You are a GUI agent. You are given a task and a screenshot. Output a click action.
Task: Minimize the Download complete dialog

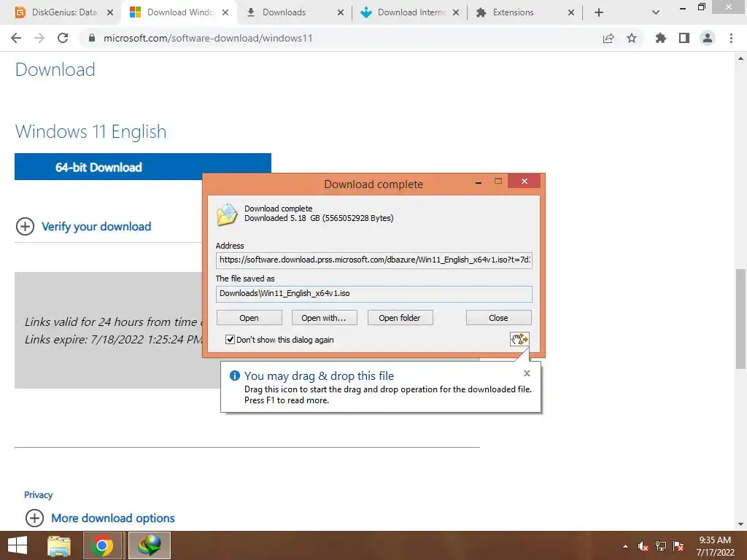pyautogui.click(x=479, y=182)
